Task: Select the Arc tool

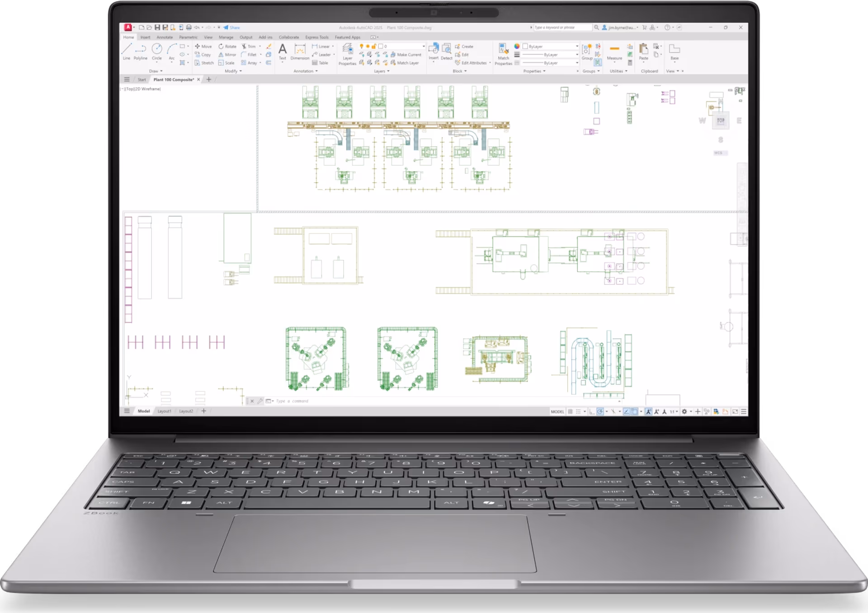Action: click(172, 51)
